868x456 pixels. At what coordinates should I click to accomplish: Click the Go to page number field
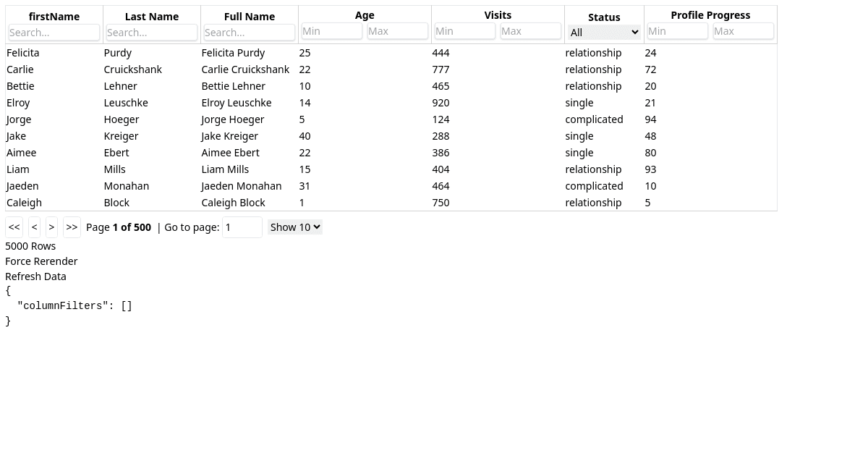(242, 227)
